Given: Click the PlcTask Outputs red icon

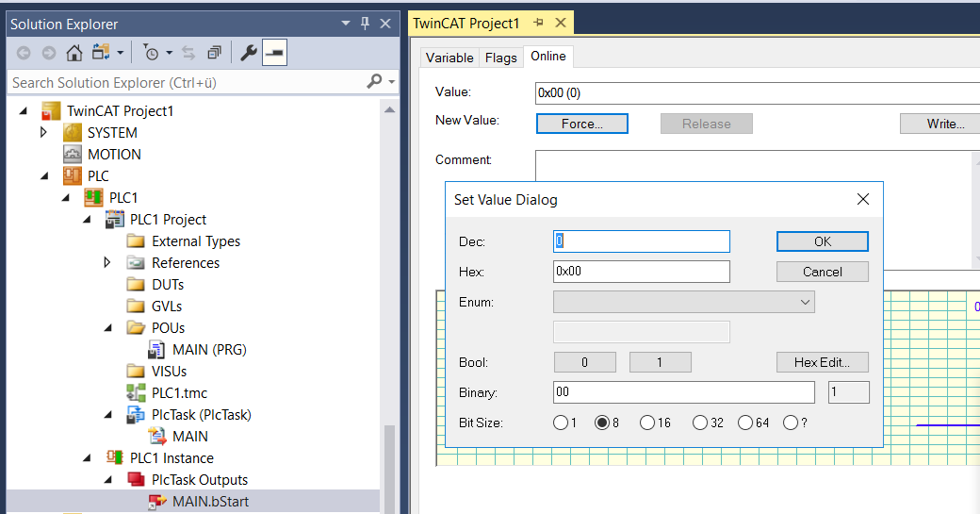Looking at the screenshot, I should pyautogui.click(x=136, y=480).
